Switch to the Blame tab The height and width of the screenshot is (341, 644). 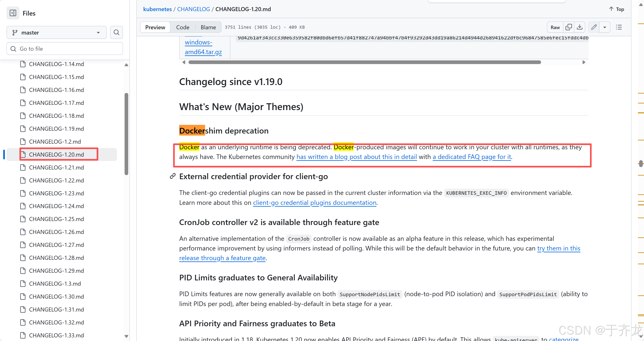click(x=208, y=27)
